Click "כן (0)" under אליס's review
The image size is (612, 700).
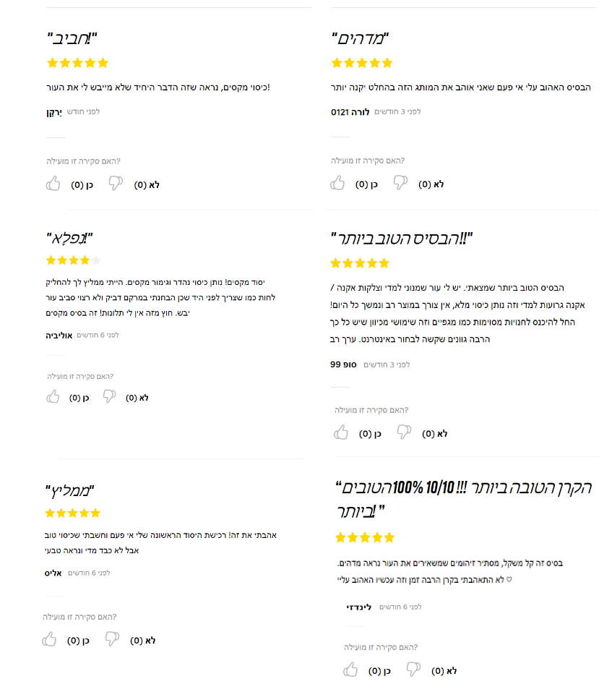tap(78, 641)
